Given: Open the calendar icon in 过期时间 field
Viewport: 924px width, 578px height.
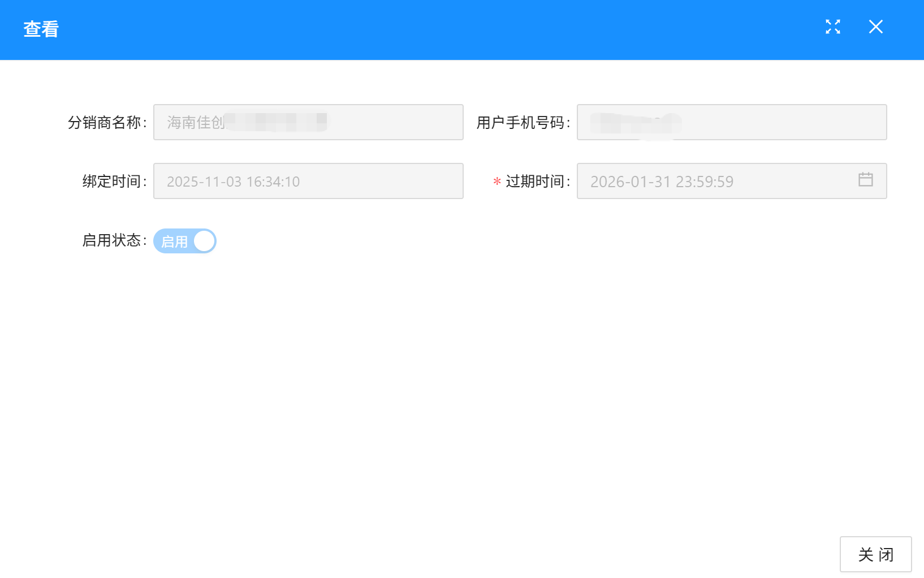Looking at the screenshot, I should click(865, 180).
